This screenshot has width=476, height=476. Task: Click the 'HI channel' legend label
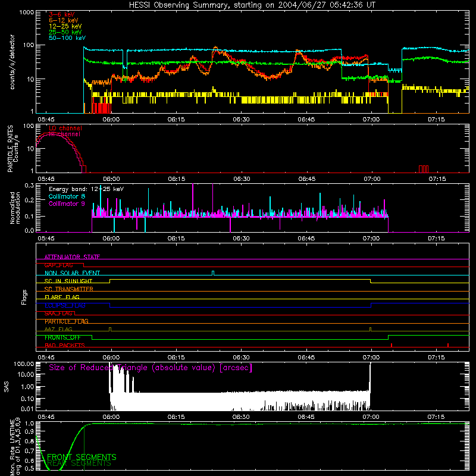click(64, 134)
